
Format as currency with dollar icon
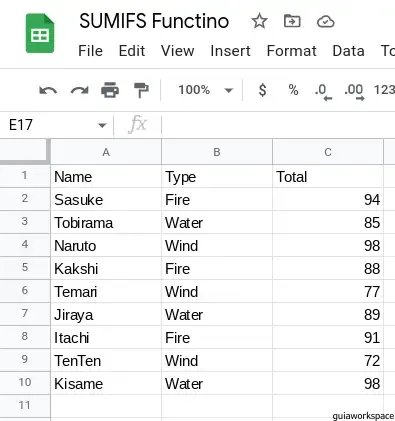263,90
